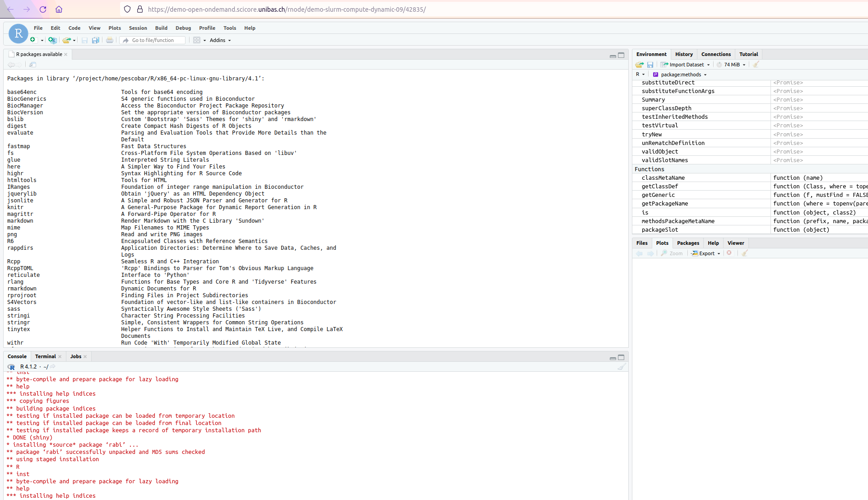Open the package:methods environment dropdown
868x500 pixels.
coord(680,75)
